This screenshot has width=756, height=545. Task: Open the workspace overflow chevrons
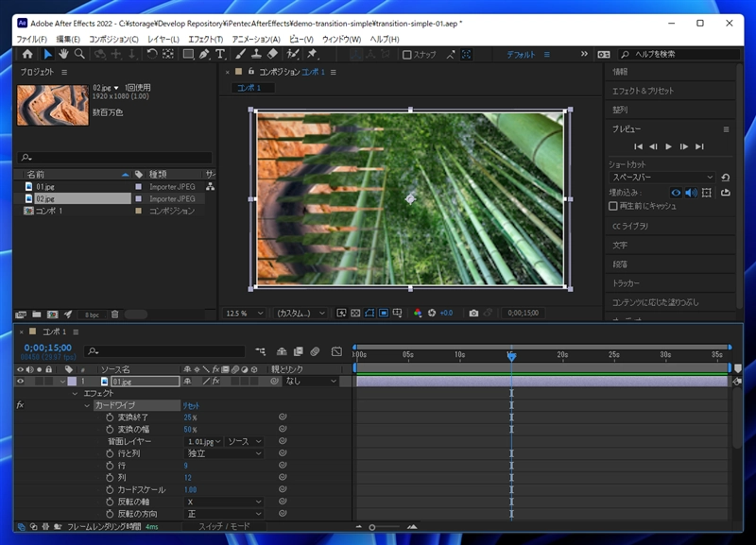pyautogui.click(x=584, y=54)
